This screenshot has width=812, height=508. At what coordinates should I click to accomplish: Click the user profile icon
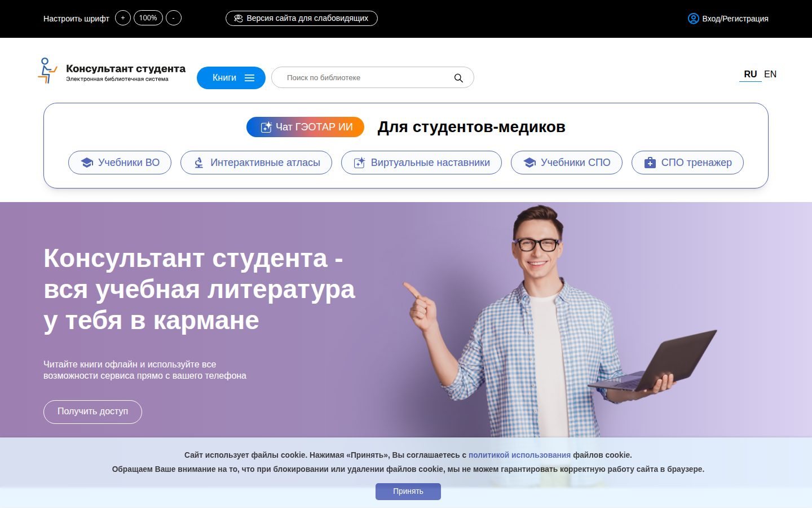pos(694,19)
